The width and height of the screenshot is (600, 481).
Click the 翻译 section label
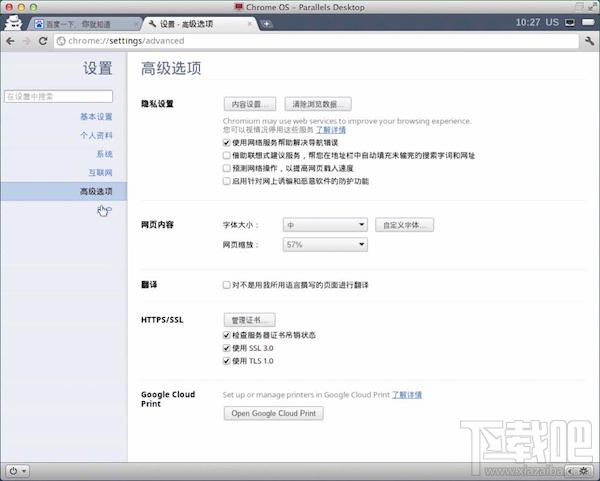coord(149,285)
